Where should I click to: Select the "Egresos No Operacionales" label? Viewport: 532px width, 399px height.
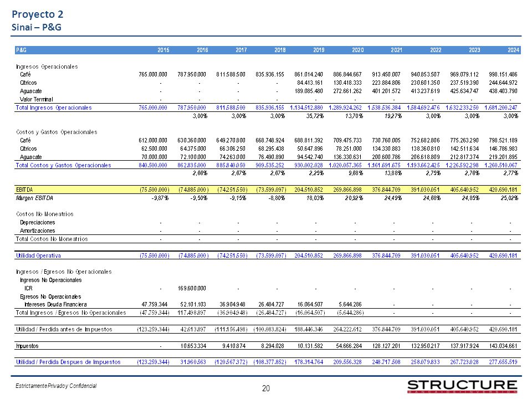50,296
